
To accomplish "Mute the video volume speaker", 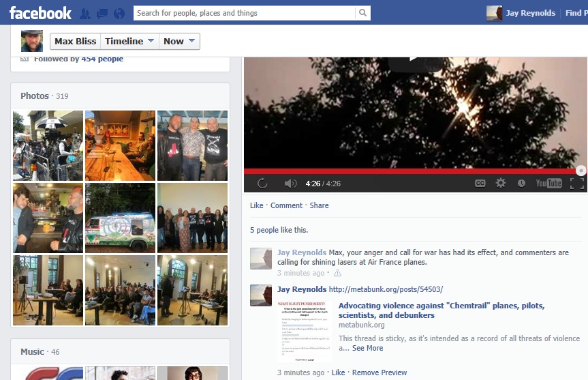I will coord(290,184).
